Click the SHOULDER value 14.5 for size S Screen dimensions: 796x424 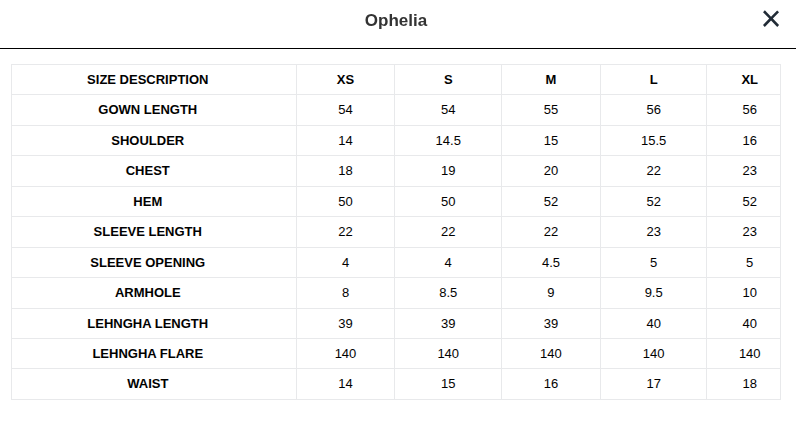(x=448, y=141)
